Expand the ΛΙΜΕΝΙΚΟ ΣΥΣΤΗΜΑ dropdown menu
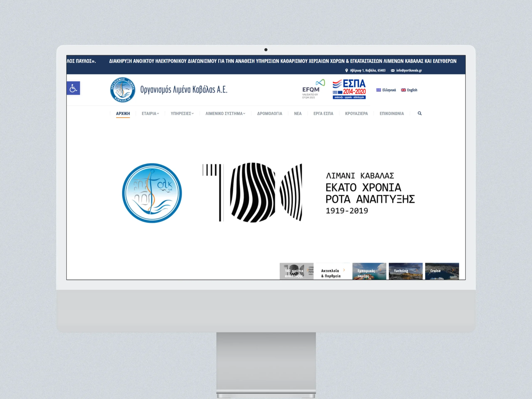Screen dimensions: 532x399 (225, 113)
